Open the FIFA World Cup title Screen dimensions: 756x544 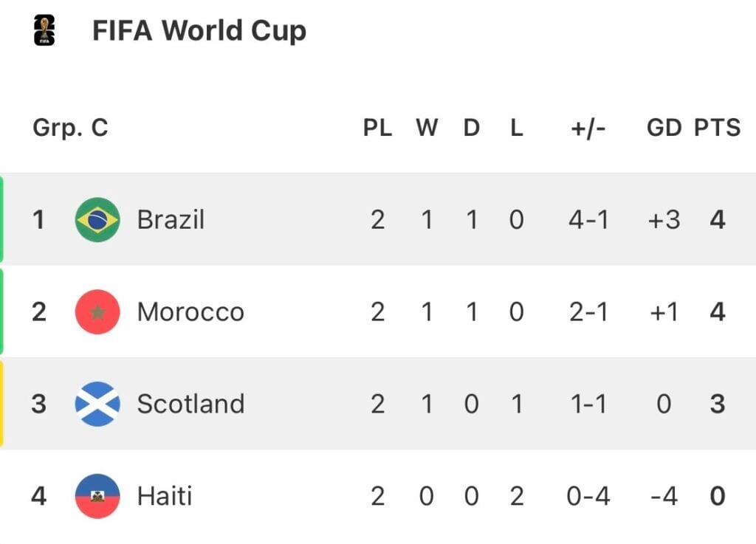199,31
